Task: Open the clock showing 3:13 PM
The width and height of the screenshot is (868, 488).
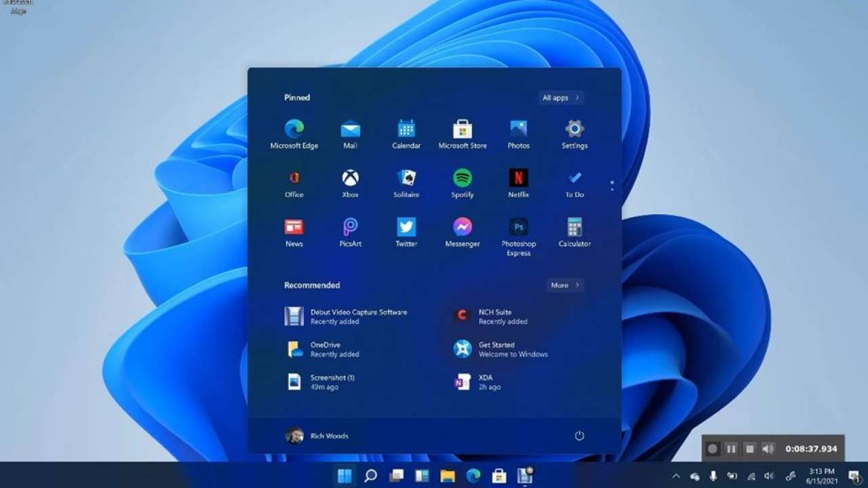Action: (821, 476)
